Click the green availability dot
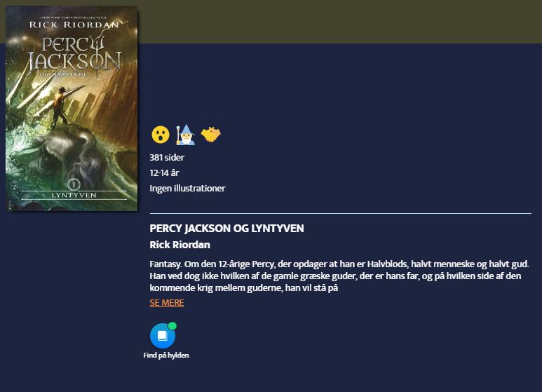Image resolution: width=542 pixels, height=392 pixels. 172,326
